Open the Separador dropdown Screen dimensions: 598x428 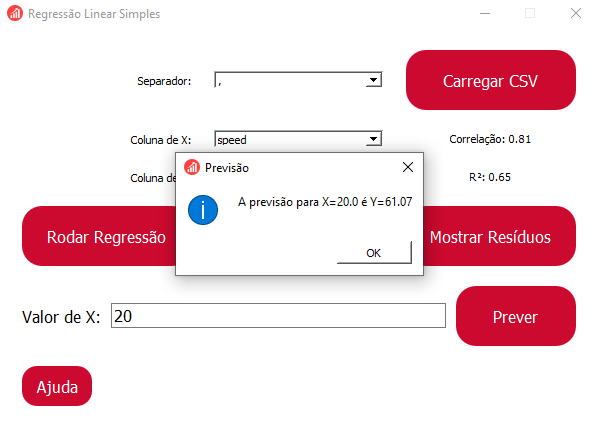pos(298,80)
